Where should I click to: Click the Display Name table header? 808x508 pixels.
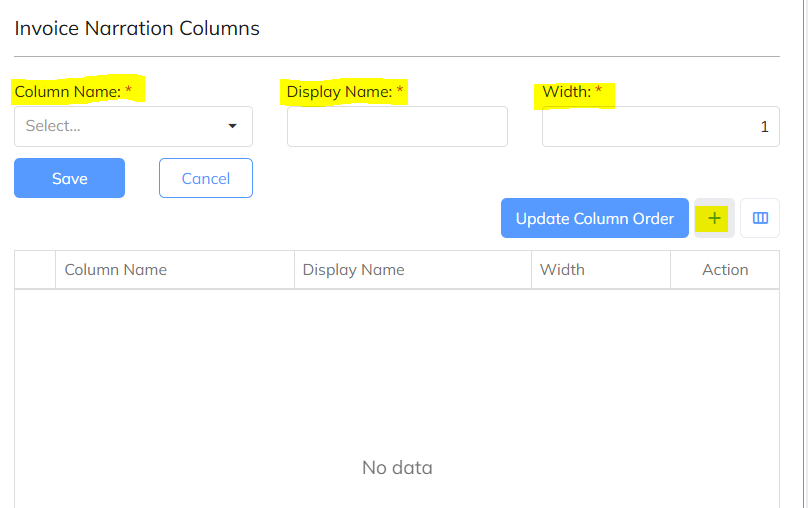(x=353, y=269)
